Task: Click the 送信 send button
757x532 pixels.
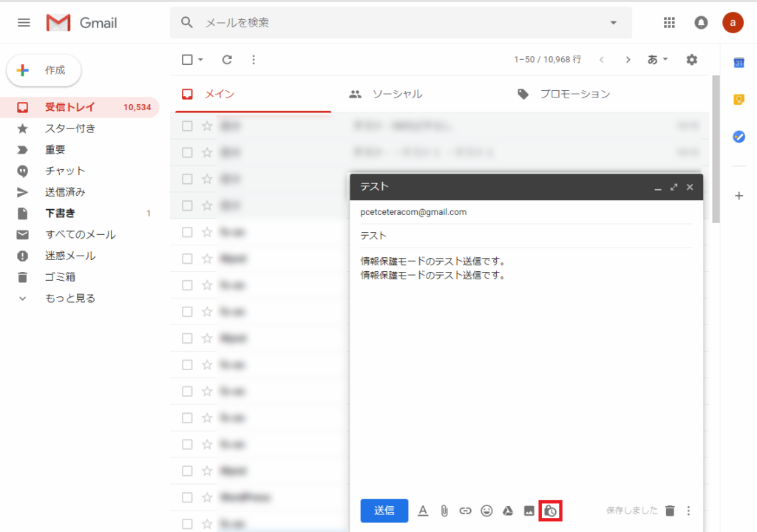Action: pyautogui.click(x=384, y=511)
